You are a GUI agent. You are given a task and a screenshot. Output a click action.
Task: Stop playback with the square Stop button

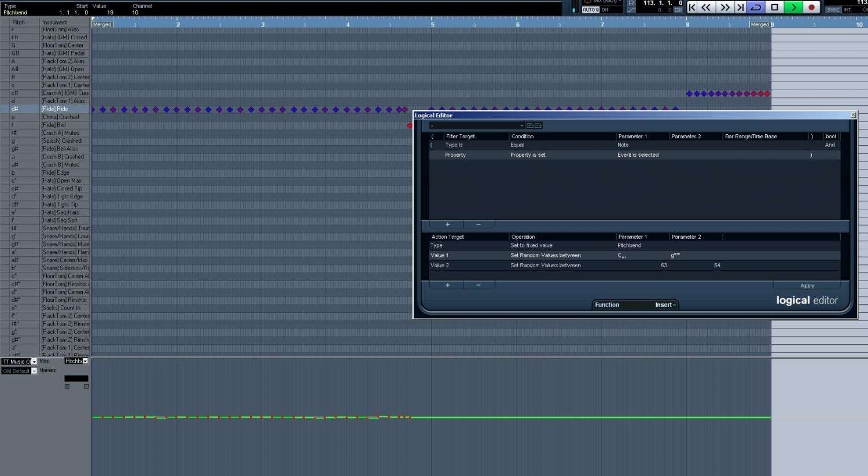point(774,8)
